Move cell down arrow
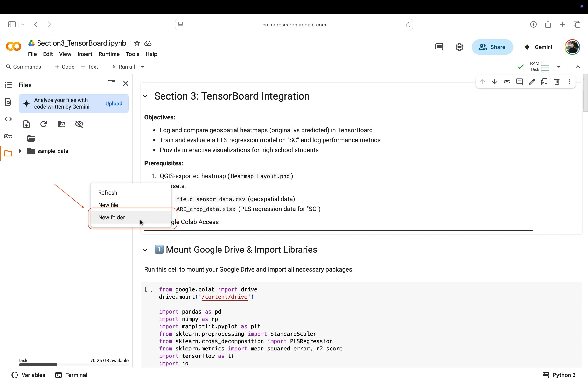 (x=495, y=82)
